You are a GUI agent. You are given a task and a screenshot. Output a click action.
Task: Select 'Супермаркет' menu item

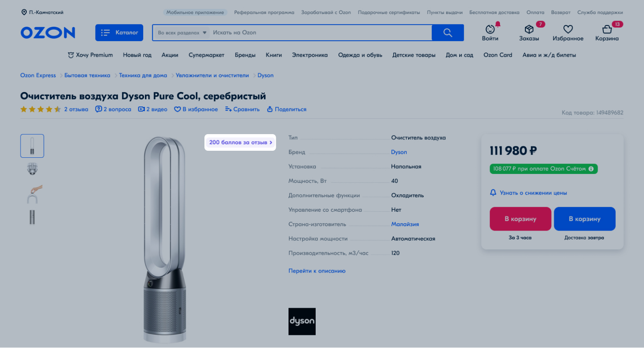pyautogui.click(x=206, y=55)
